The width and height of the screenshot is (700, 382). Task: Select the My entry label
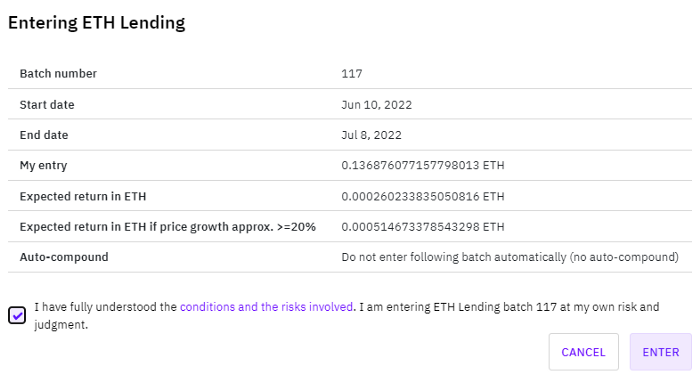(x=43, y=166)
